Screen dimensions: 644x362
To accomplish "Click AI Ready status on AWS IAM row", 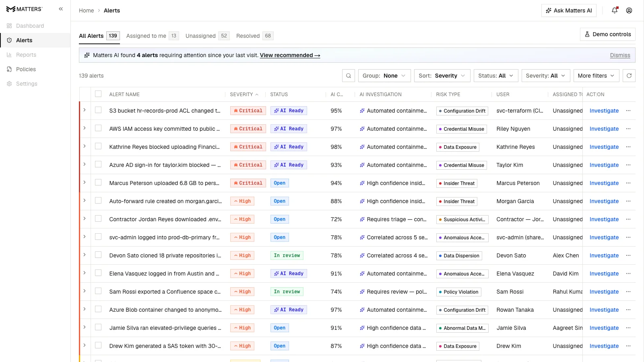I will 289,129.
